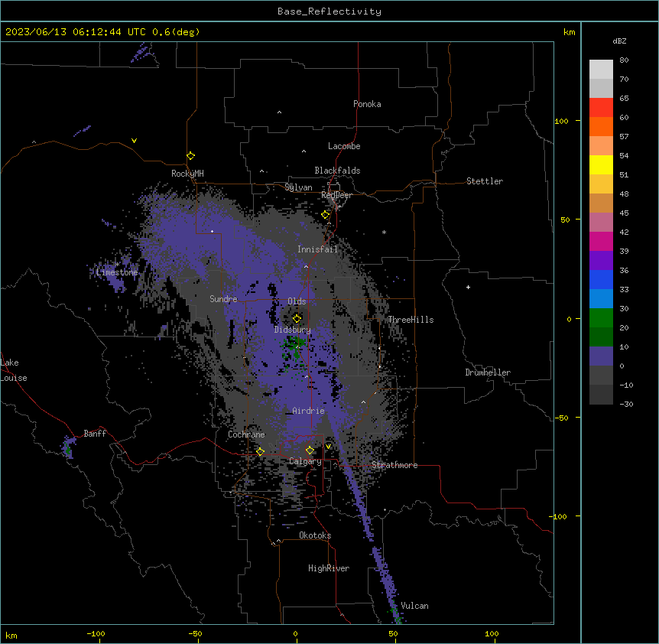Click the Base_Reflectivity title

click(329, 11)
